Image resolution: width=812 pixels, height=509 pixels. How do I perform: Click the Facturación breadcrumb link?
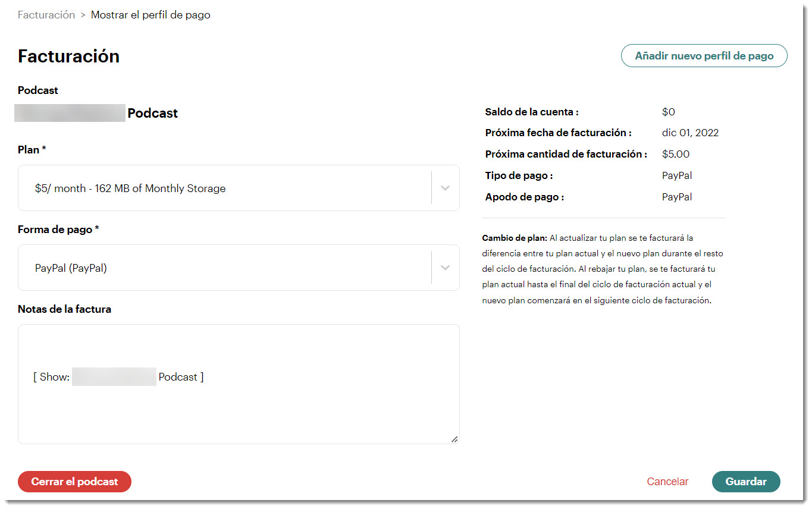46,15
